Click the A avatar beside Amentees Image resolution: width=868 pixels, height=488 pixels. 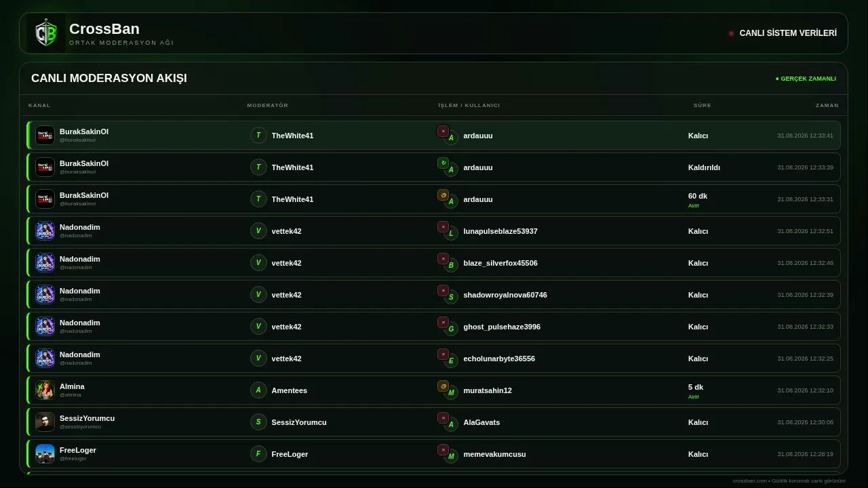258,390
